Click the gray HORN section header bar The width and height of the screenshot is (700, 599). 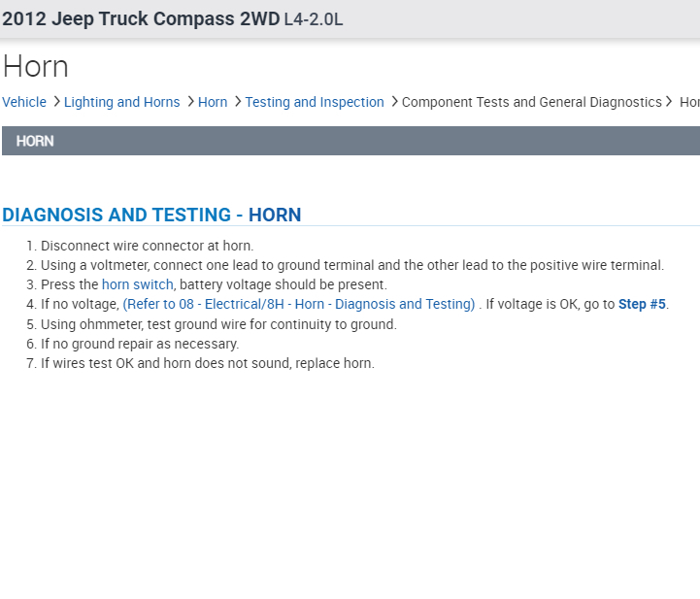click(x=350, y=141)
